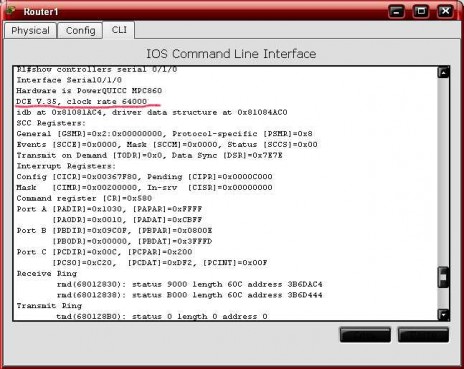Open the Config tab

[x=80, y=31]
